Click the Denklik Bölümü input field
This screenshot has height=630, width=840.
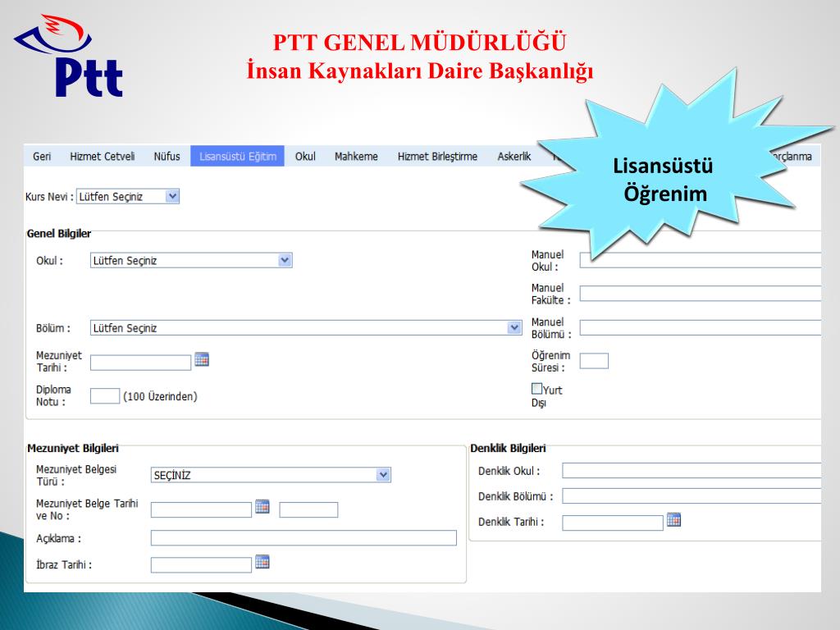click(x=692, y=496)
